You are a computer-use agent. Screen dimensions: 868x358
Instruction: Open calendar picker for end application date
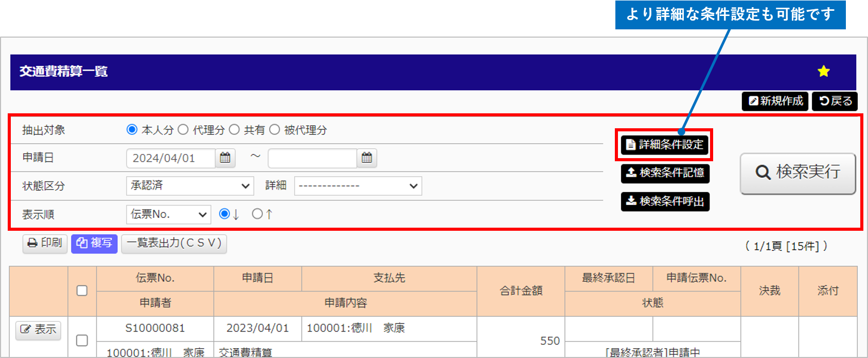[367, 158]
